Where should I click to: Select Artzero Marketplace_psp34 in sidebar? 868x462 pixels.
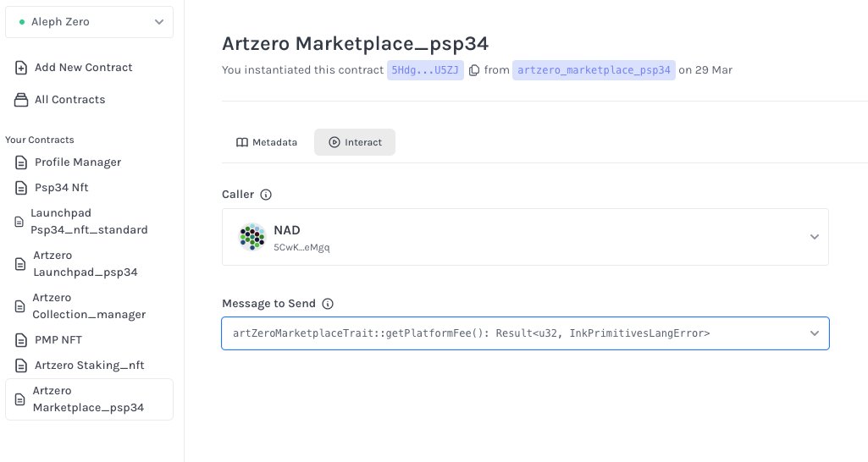pos(89,399)
